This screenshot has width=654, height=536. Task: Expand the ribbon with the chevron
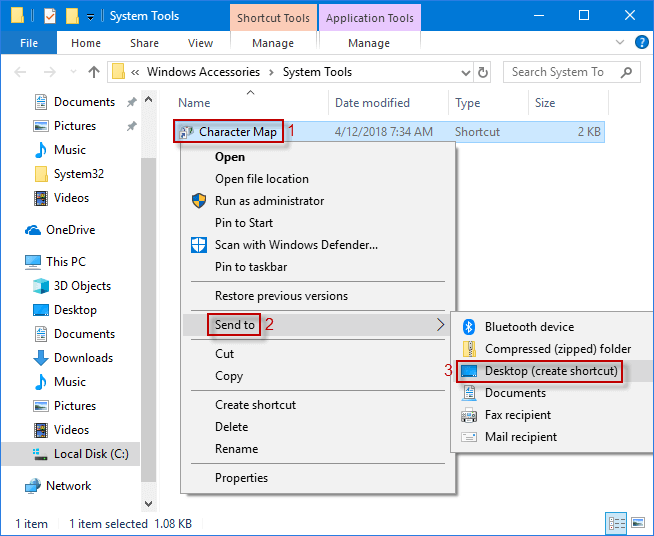(x=620, y=42)
